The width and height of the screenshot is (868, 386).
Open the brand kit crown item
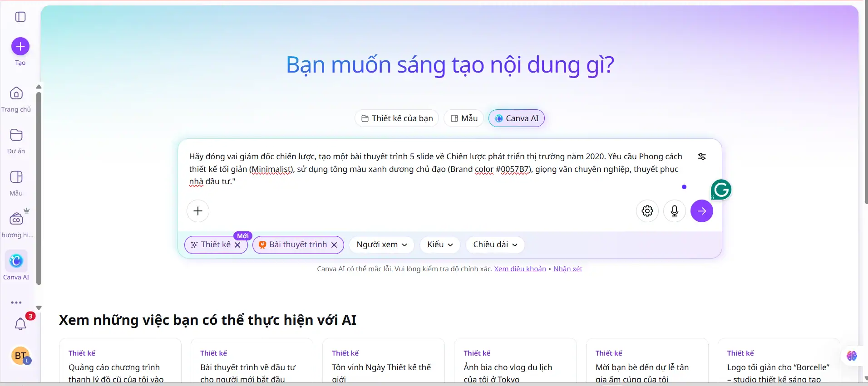(17, 224)
